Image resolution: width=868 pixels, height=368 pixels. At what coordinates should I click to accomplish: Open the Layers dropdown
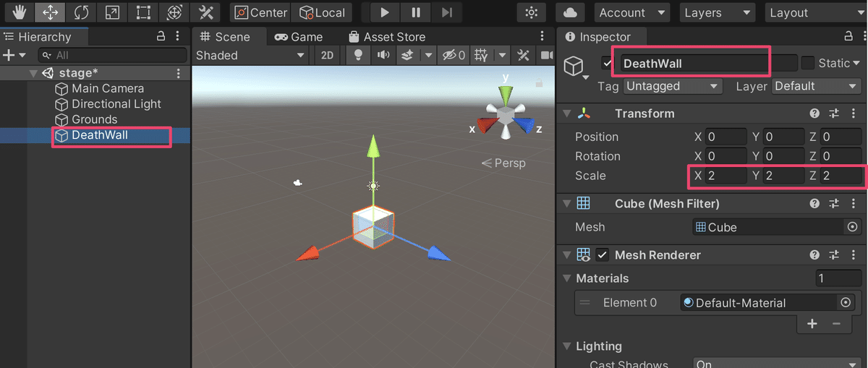tap(717, 12)
